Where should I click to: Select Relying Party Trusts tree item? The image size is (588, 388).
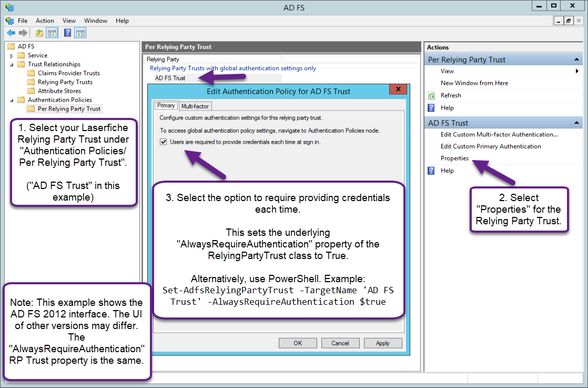tap(65, 82)
